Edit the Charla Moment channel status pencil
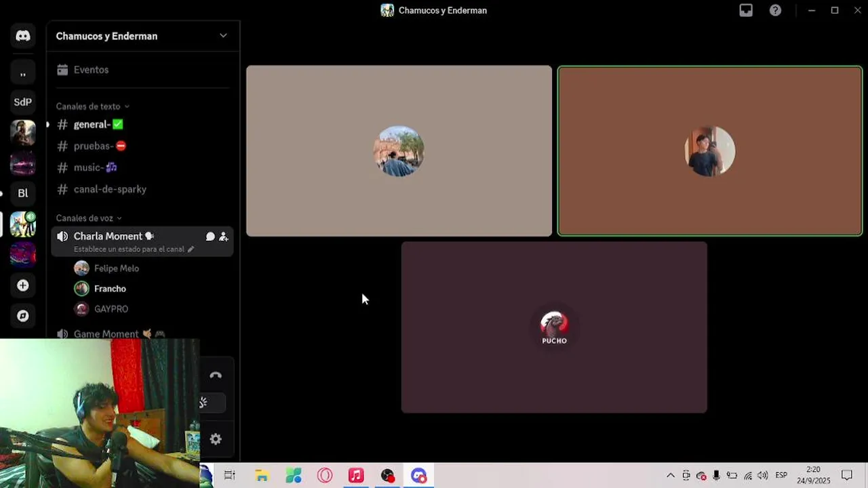 tap(191, 249)
